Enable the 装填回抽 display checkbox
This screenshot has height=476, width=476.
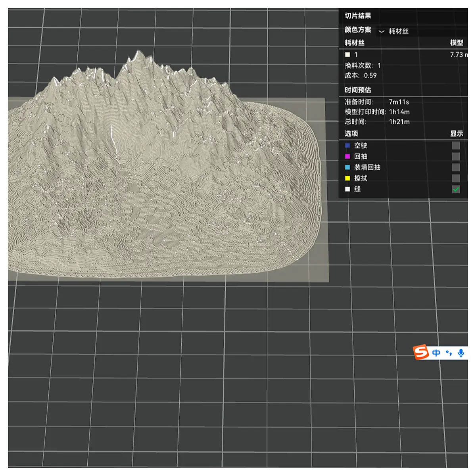[456, 167]
